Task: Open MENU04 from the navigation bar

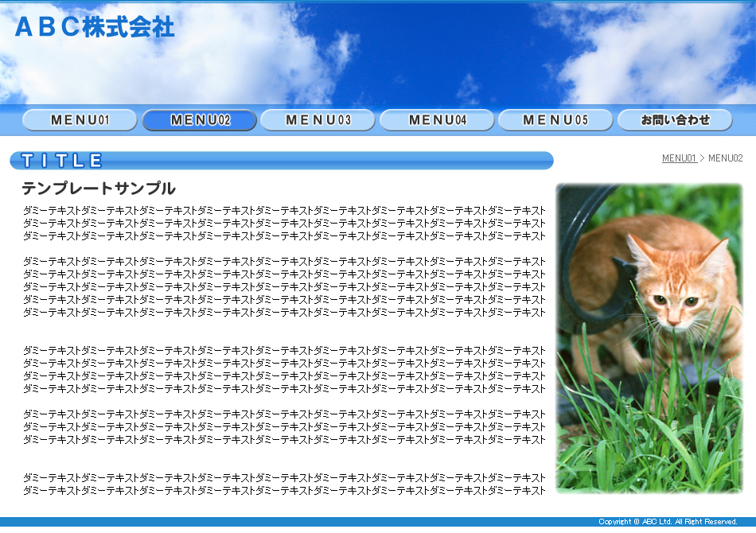Action: (438, 120)
